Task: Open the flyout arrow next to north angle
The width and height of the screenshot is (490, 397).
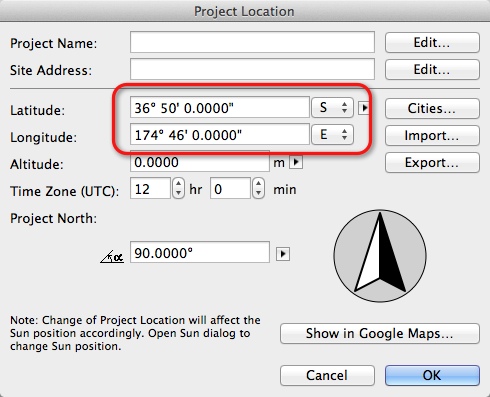Action: coord(283,254)
